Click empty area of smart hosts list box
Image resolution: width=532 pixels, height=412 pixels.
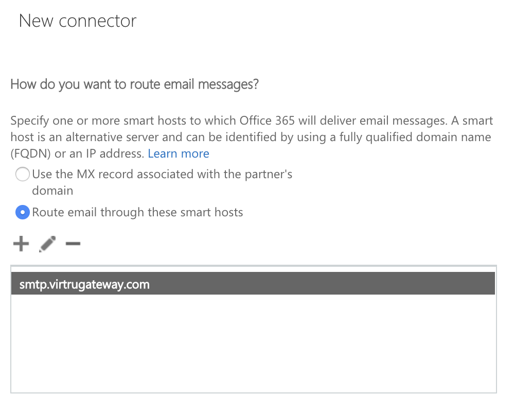coord(253,343)
